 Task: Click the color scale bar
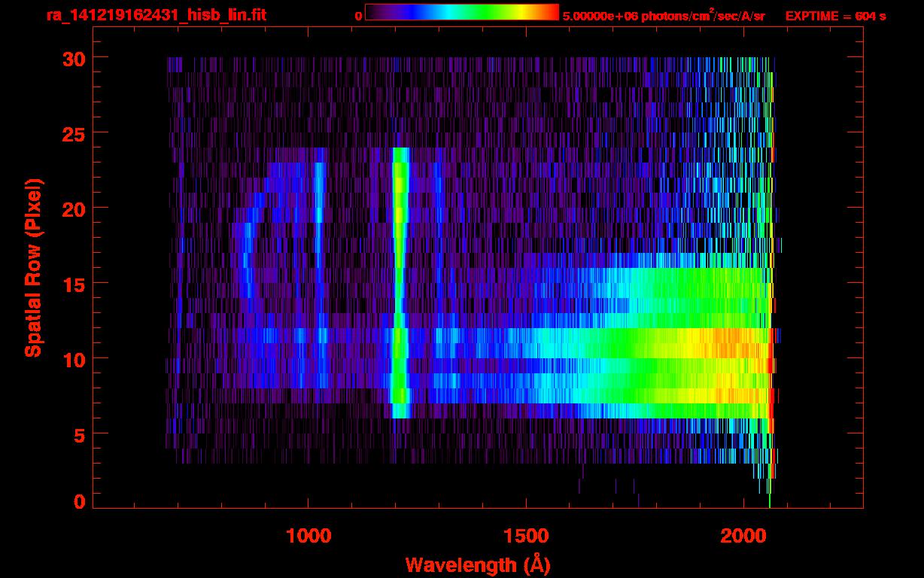coord(462,12)
